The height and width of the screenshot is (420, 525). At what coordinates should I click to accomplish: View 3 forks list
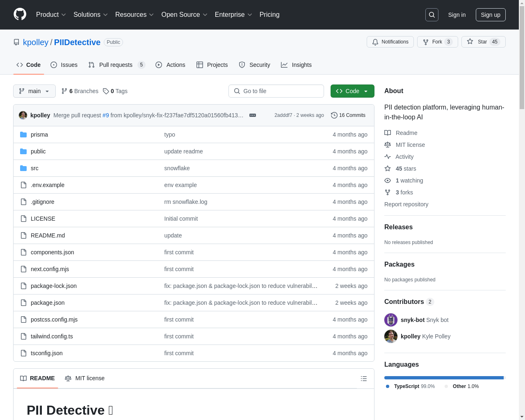click(399, 192)
